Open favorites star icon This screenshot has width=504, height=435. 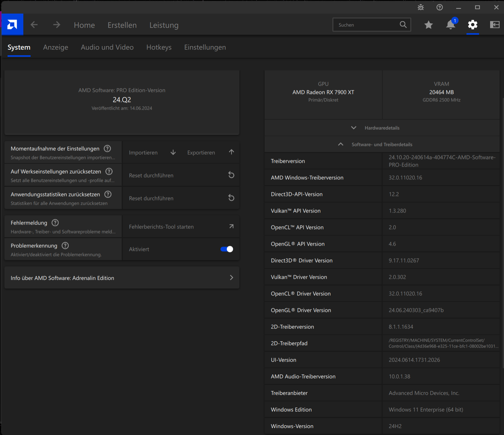[428, 25]
